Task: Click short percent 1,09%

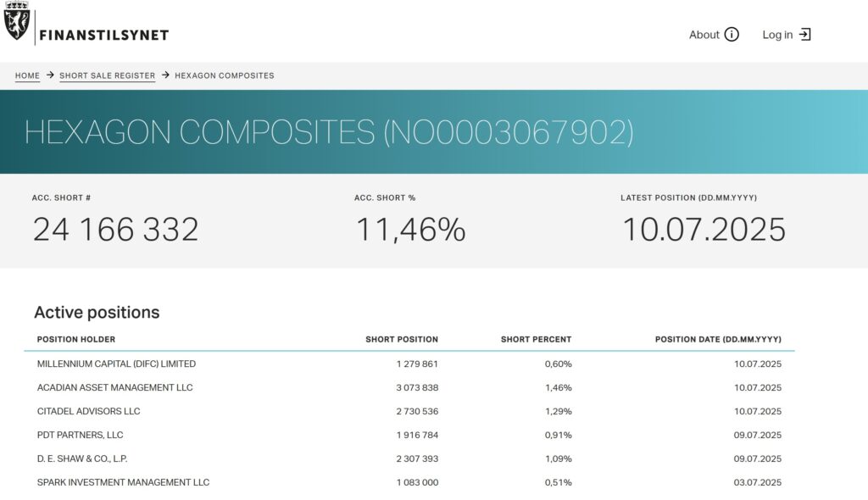Action: coord(558,459)
